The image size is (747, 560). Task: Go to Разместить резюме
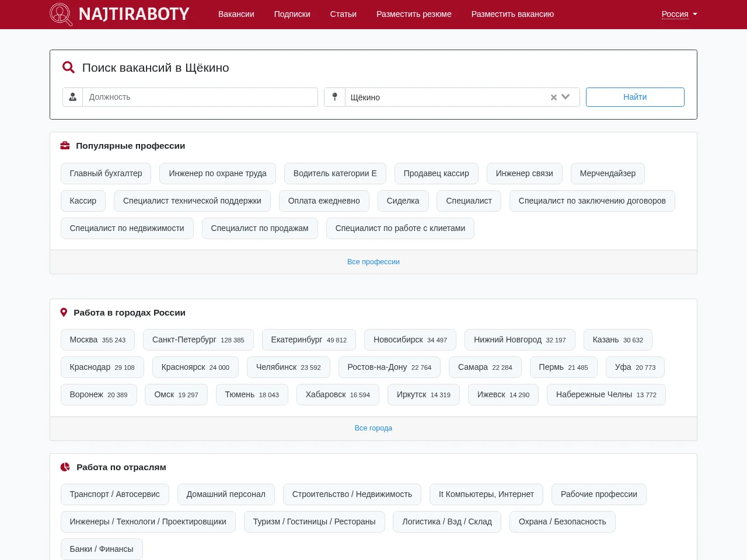pyautogui.click(x=414, y=14)
